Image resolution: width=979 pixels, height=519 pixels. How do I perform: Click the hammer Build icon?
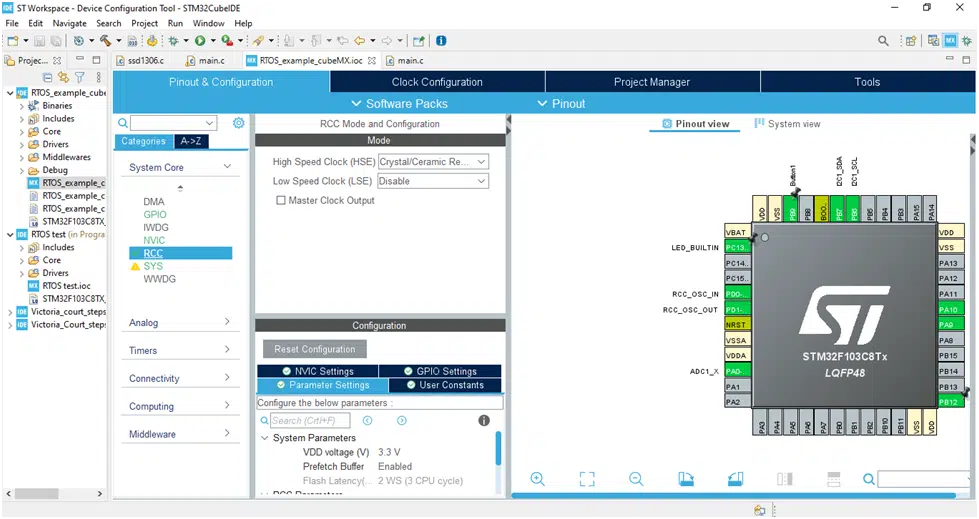pyautogui.click(x=106, y=41)
